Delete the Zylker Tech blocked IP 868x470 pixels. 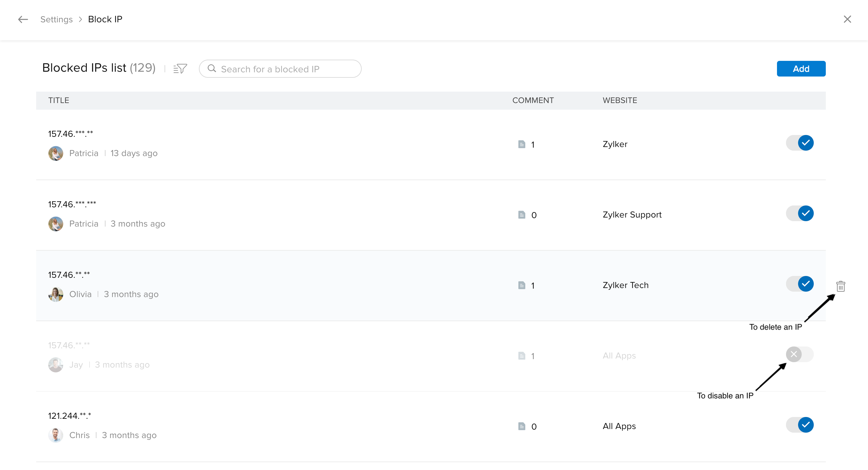841,286
